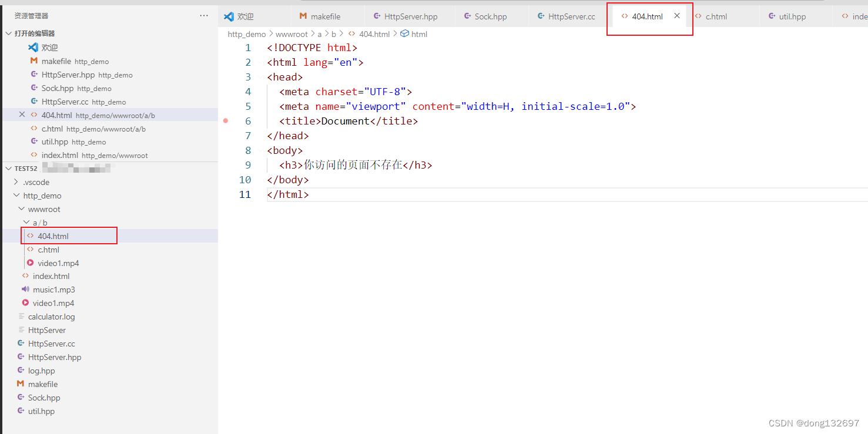The image size is (868, 434).
Task: Click the DOCTYPE declaration on line 1
Action: (312, 48)
